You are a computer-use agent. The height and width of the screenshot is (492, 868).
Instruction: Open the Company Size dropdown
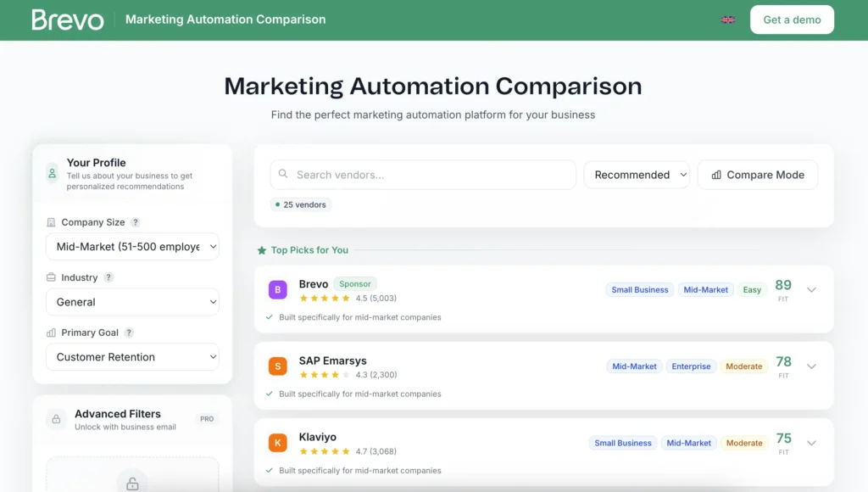click(132, 246)
